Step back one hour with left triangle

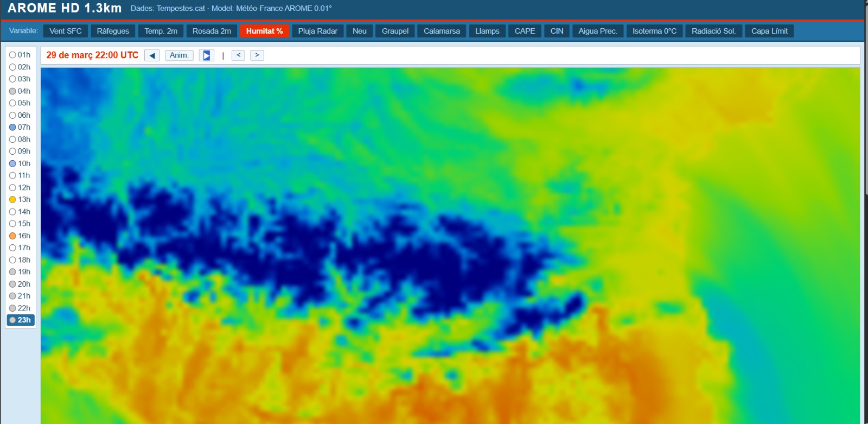[152, 55]
